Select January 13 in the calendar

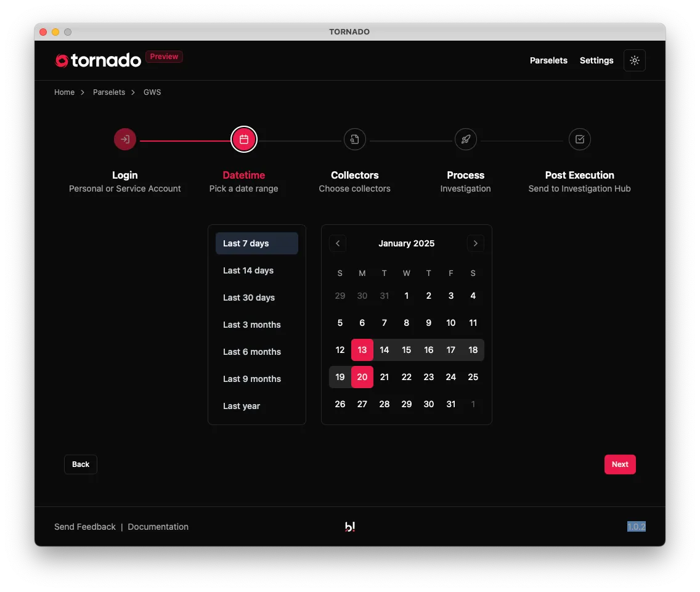coord(362,350)
